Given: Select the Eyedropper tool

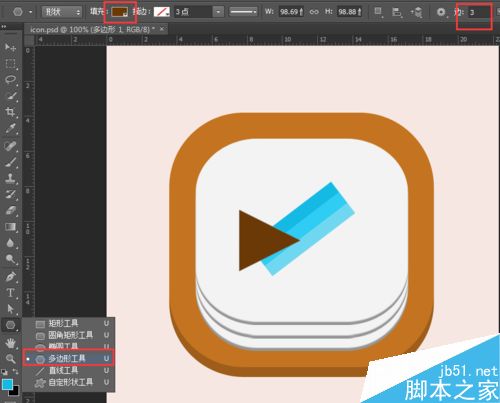Looking at the screenshot, I should point(10,129).
